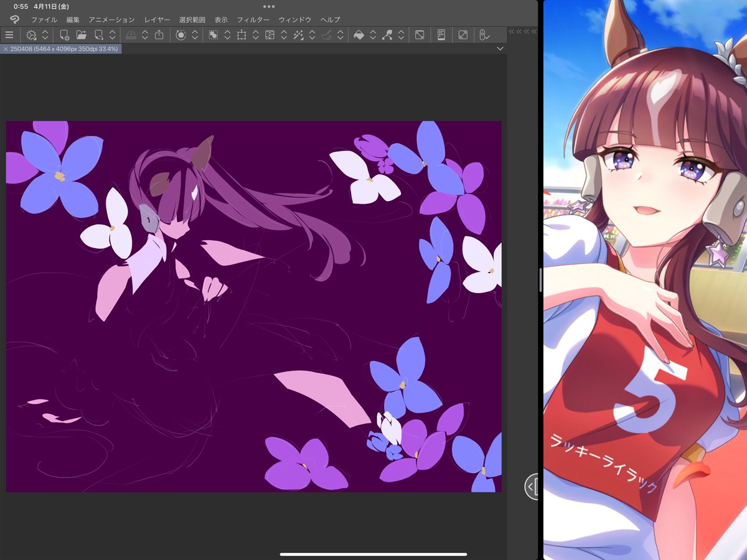
Task: Click the stepper after the selection area icon
Action: click(227, 35)
